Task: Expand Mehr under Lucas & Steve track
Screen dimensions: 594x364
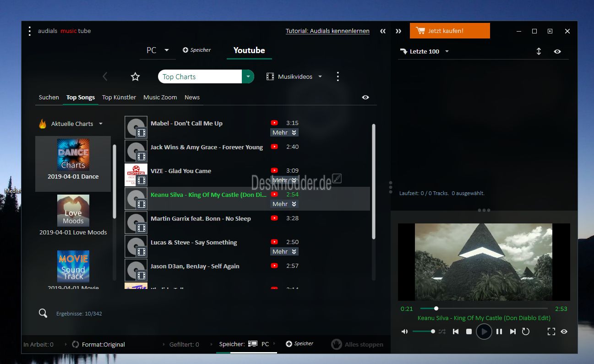Action: [284, 251]
